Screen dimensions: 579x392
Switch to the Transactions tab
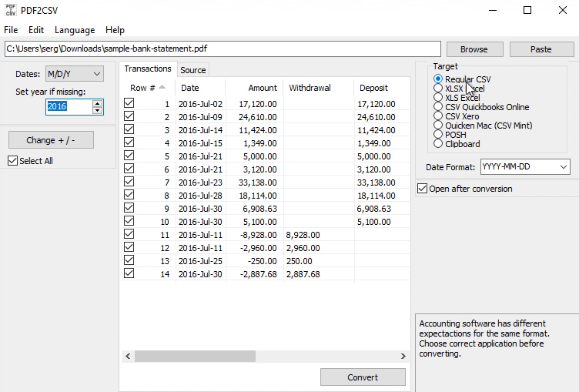pos(148,69)
